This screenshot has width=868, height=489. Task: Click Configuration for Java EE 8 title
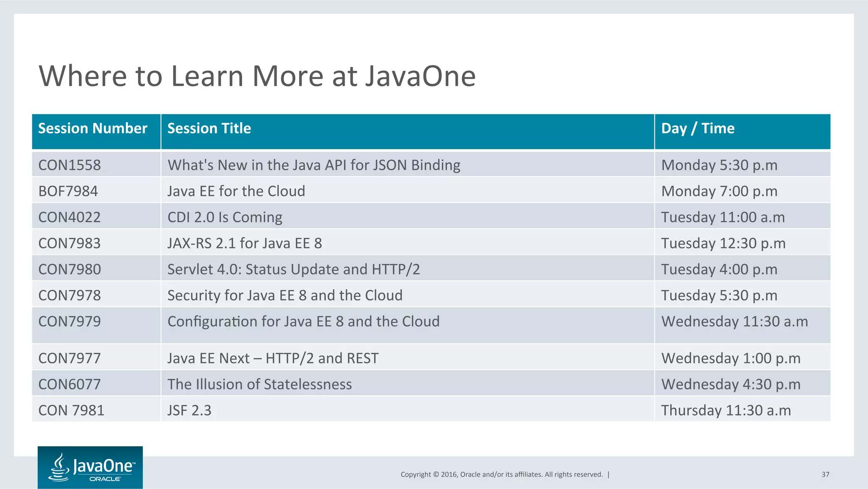coord(303,321)
